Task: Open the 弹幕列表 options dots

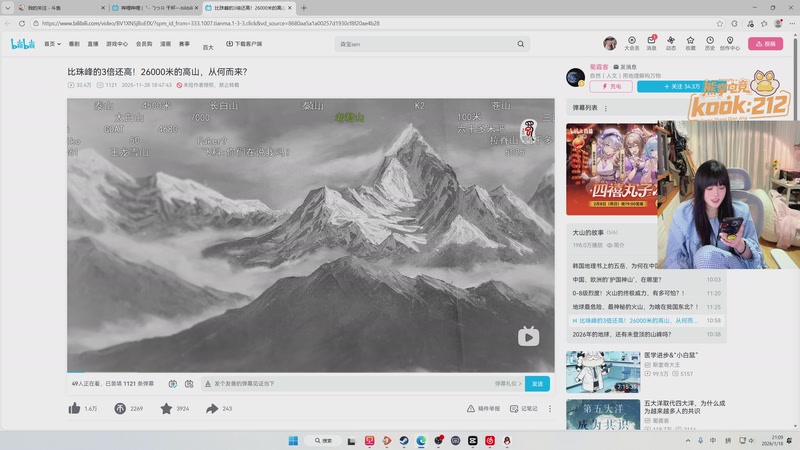Action: click(x=606, y=108)
